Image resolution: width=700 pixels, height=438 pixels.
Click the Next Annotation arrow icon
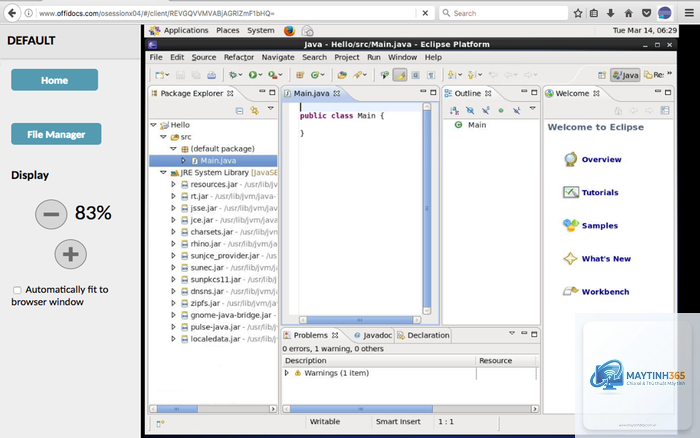coord(451,75)
